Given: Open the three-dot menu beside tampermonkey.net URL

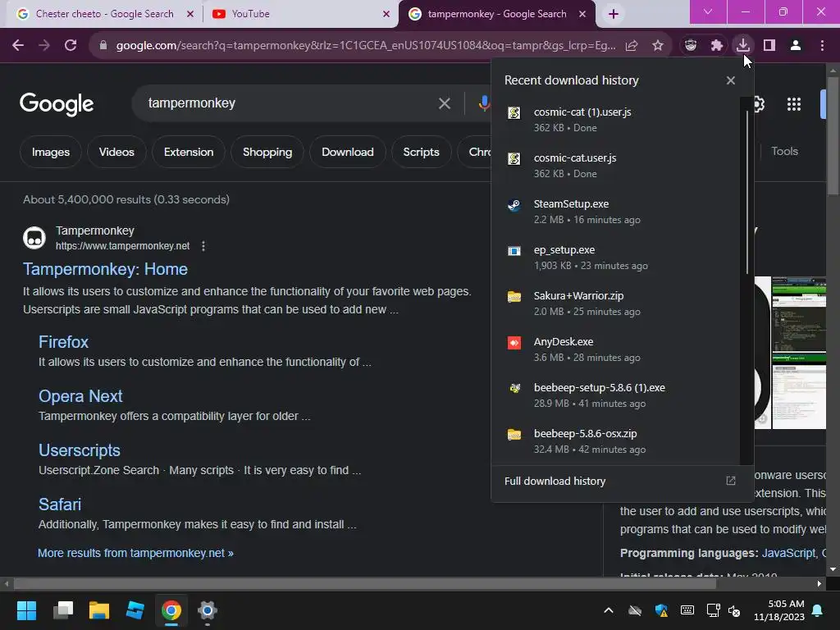Looking at the screenshot, I should (203, 246).
